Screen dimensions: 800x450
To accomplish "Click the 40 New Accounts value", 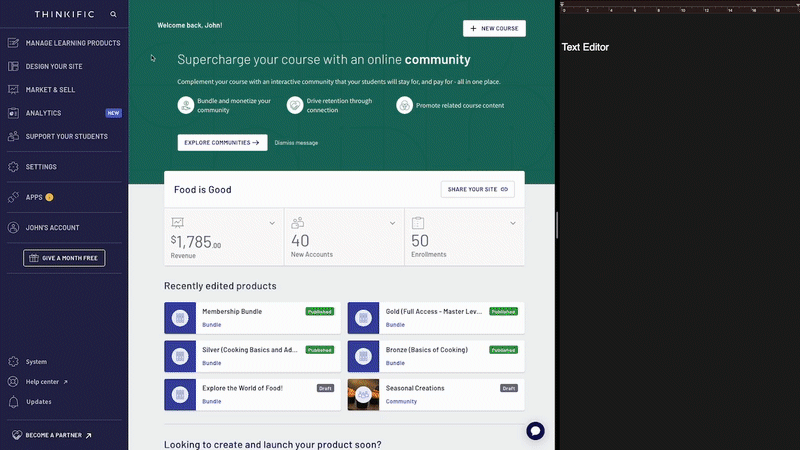I will tap(300, 241).
